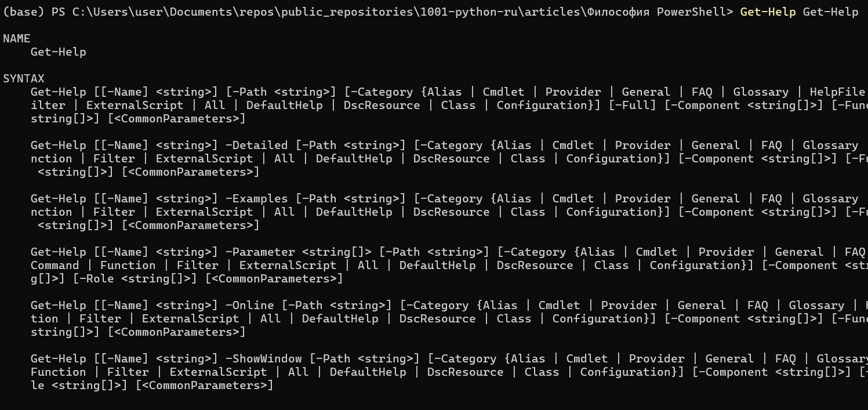
Task: Click the word Command starting a wrapped line
Action: pyautogui.click(x=55, y=266)
